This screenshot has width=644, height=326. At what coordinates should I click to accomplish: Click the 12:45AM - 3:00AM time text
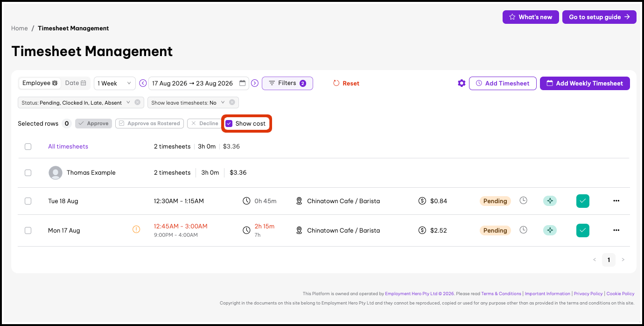click(x=181, y=226)
